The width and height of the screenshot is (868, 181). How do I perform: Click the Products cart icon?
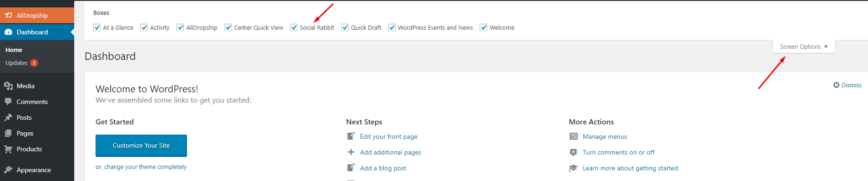(x=8, y=149)
